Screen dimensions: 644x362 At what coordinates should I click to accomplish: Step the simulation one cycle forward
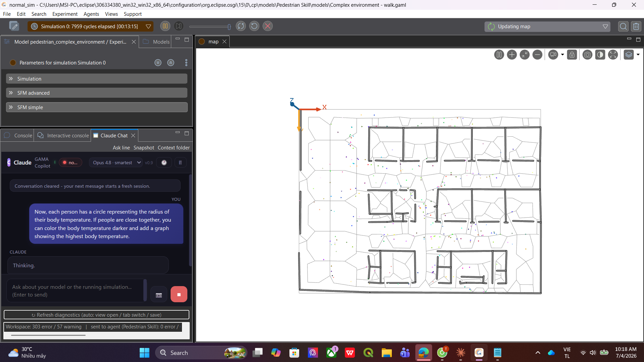tap(179, 26)
